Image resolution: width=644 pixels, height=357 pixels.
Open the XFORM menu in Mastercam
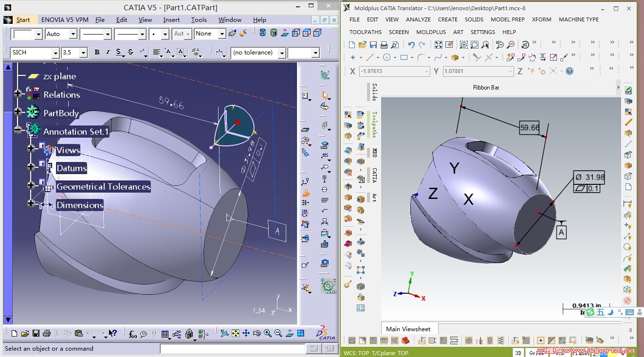point(541,19)
